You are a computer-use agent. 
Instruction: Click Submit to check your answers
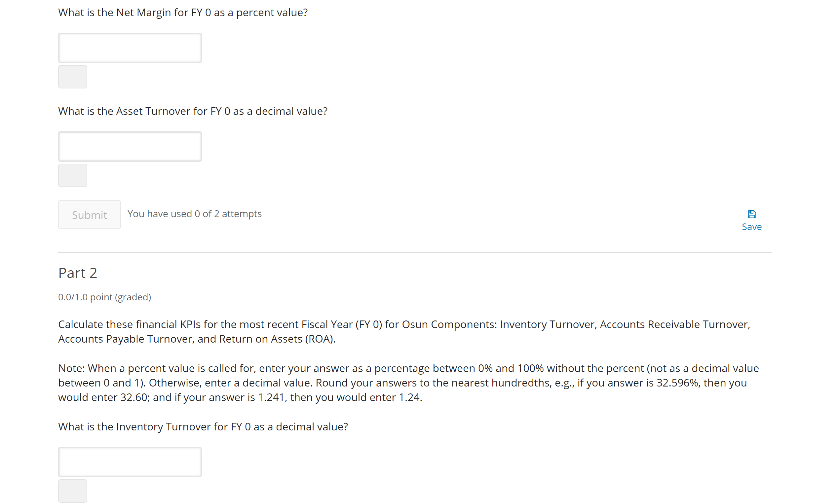point(90,214)
